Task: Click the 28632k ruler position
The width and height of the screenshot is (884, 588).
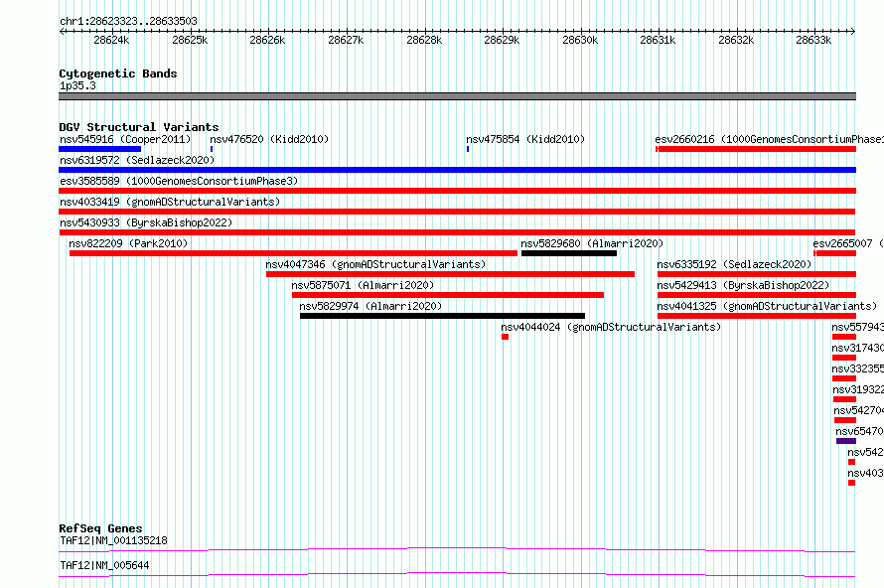Action: 736,40
